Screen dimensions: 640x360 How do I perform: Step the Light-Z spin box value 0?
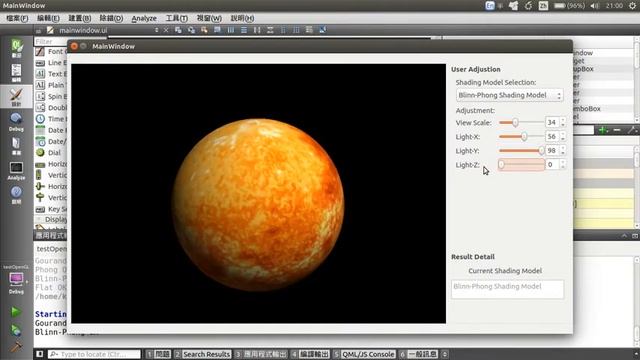pos(562,164)
